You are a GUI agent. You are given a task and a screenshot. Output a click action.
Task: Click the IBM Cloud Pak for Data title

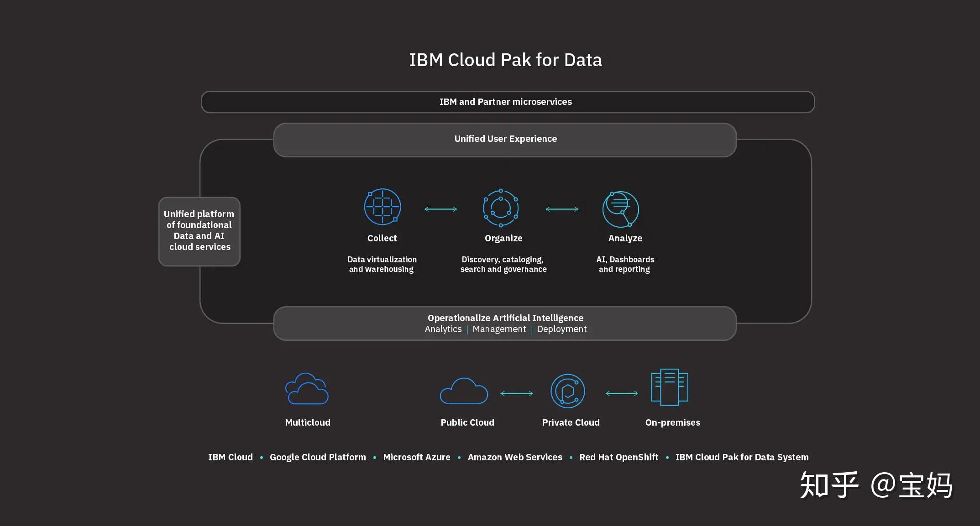[x=505, y=60]
